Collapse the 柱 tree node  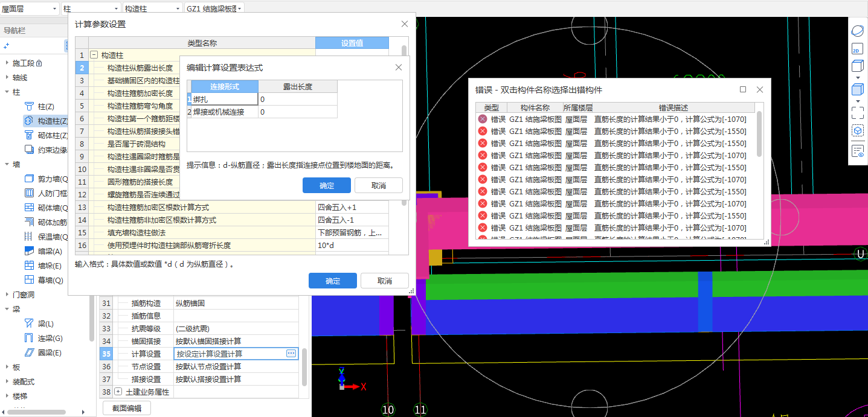point(7,92)
